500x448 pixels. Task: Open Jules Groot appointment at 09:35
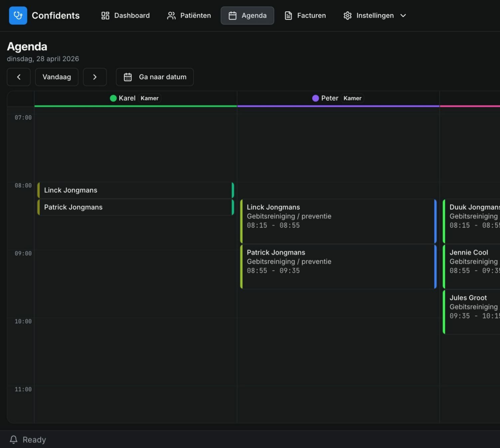point(471,312)
